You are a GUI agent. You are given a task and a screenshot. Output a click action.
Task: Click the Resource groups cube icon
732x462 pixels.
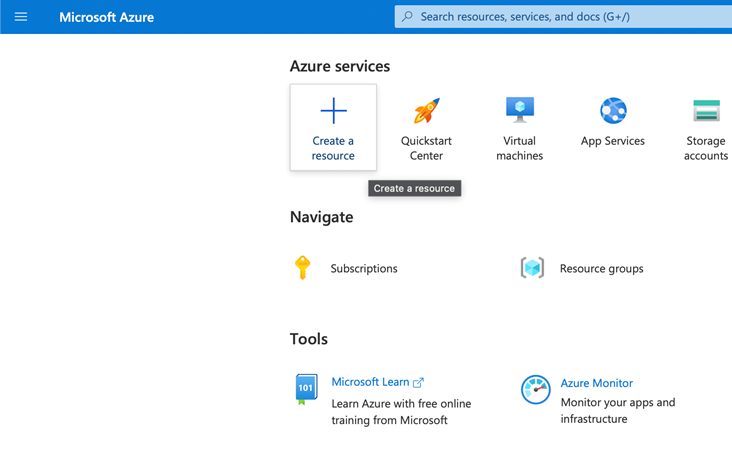532,268
